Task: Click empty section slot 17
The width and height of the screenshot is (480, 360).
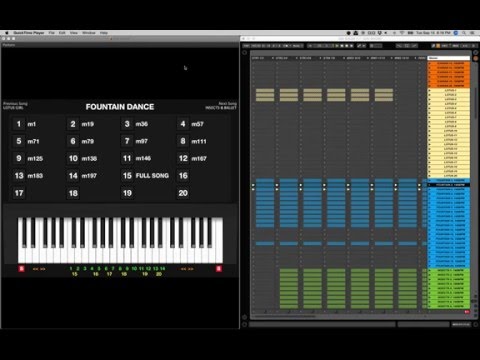Action: point(19,193)
